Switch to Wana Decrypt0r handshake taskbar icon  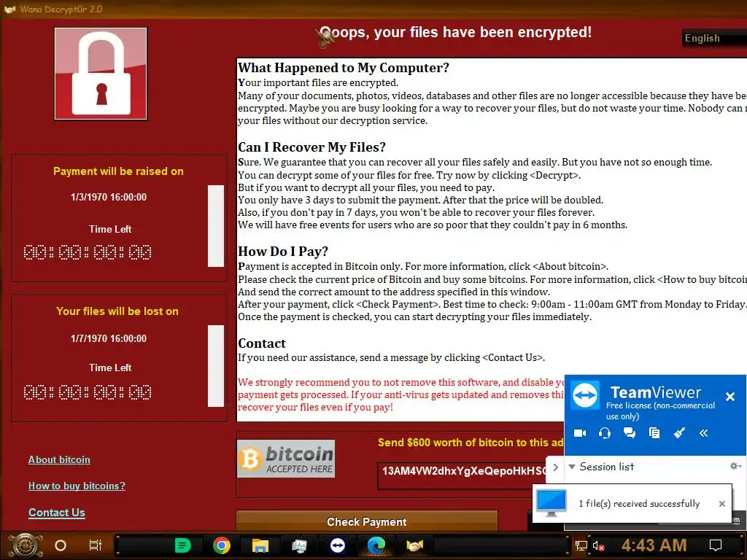click(414, 545)
